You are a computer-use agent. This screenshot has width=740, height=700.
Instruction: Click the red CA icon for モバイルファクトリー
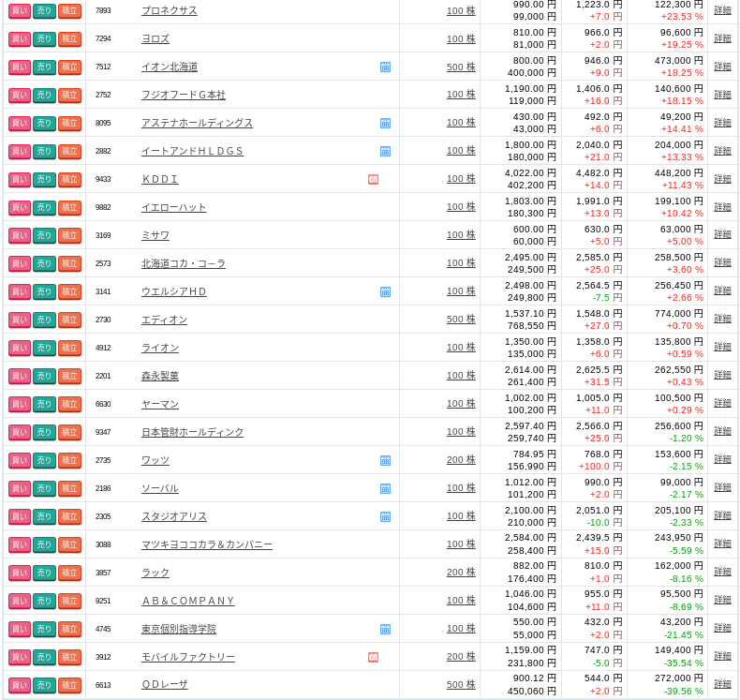(373, 658)
